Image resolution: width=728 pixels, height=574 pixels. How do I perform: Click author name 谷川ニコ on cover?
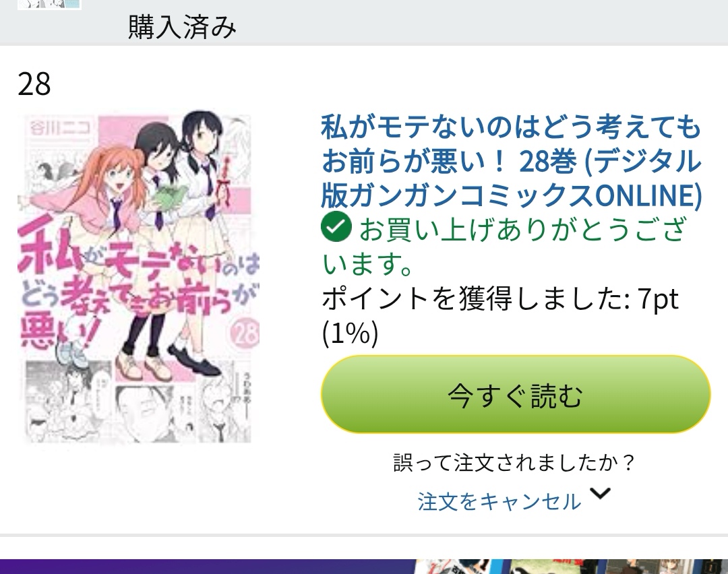[59, 126]
